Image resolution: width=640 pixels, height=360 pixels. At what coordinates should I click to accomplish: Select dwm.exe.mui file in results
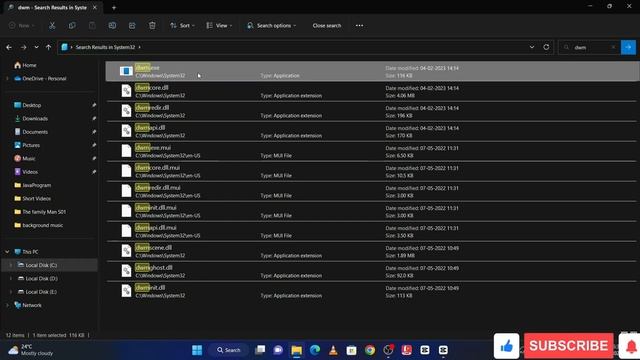[372, 151]
